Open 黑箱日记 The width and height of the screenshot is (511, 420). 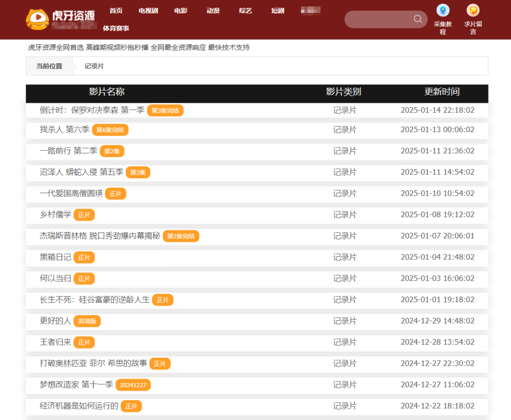pos(55,257)
